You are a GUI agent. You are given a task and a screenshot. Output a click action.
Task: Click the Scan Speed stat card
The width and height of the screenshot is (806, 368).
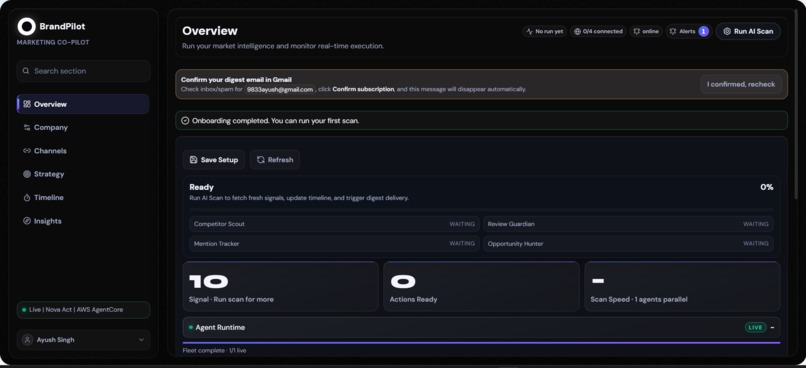tap(682, 286)
